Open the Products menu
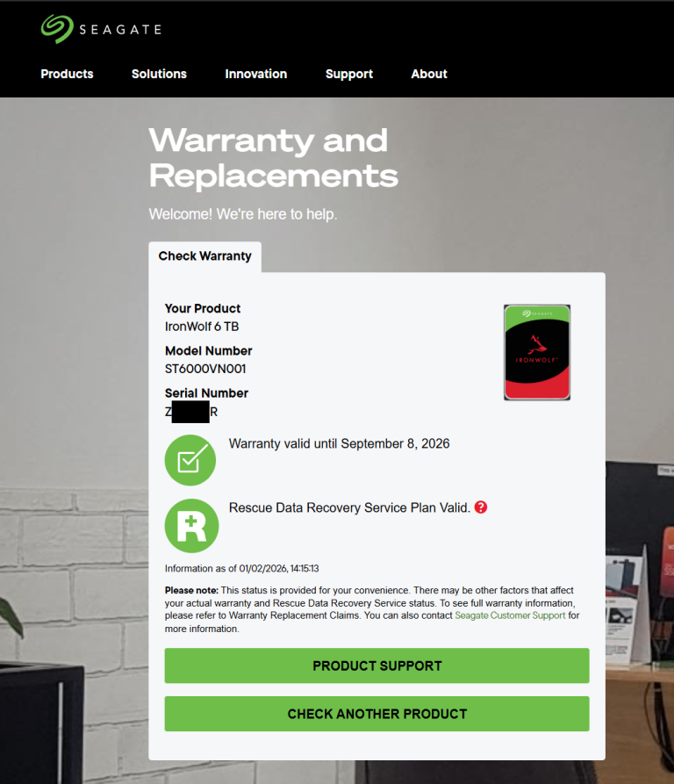The image size is (674, 784). coord(67,74)
